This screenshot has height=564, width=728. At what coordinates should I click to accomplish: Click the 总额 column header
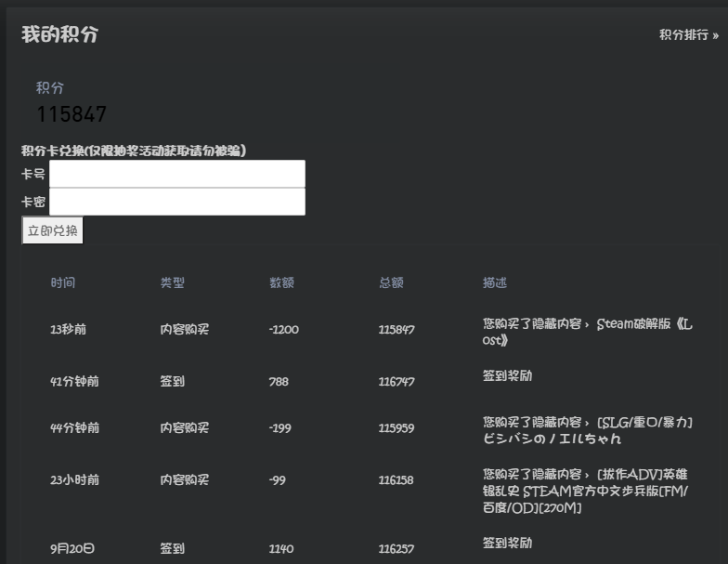click(x=391, y=282)
